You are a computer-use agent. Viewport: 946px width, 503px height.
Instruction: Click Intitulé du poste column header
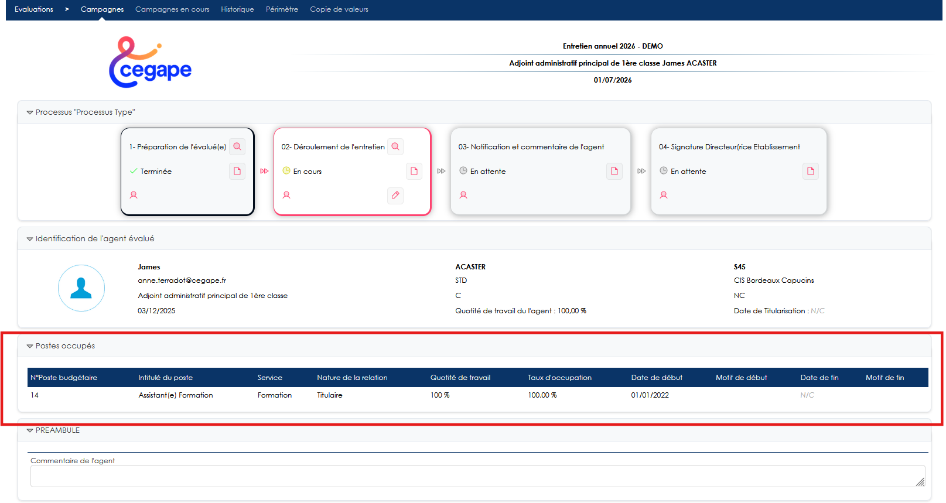(x=165, y=378)
